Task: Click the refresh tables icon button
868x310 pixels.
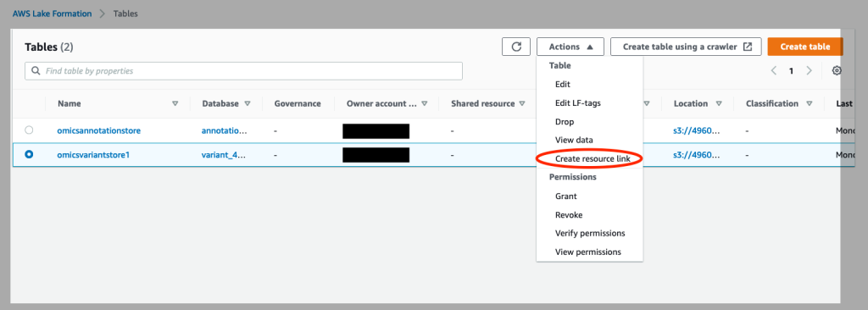Action: [516, 47]
